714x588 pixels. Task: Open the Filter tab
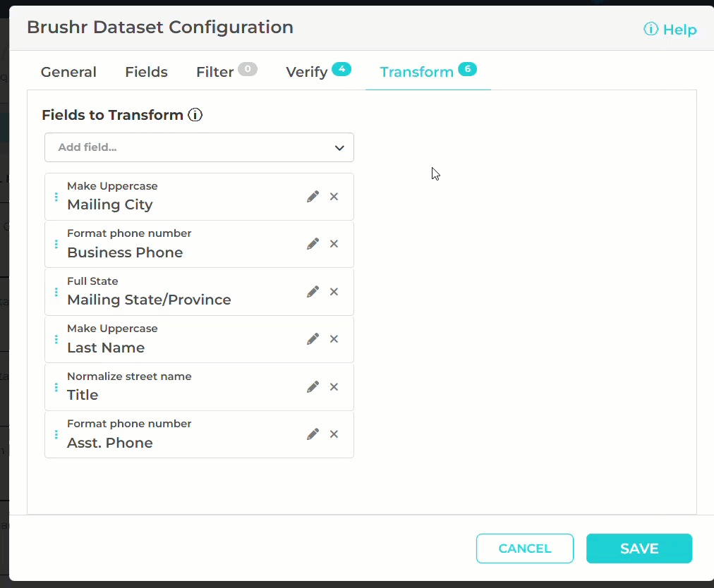click(x=215, y=72)
